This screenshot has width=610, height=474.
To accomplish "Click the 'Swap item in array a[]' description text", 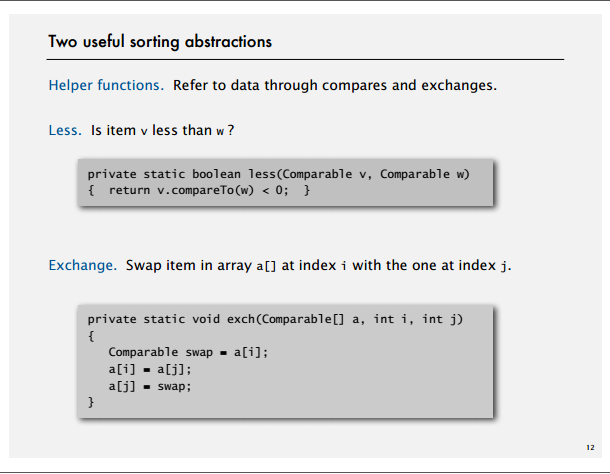I will tap(201, 265).
